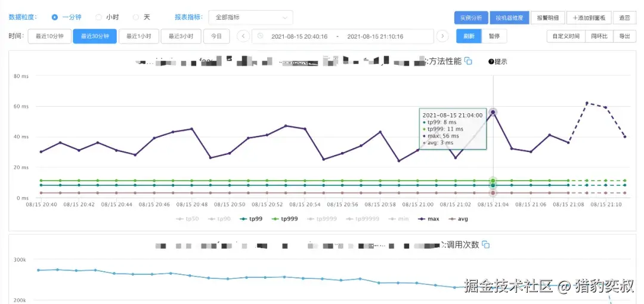Toggle tp999 series in legend
This screenshot has height=304, width=644.
click(x=285, y=219)
